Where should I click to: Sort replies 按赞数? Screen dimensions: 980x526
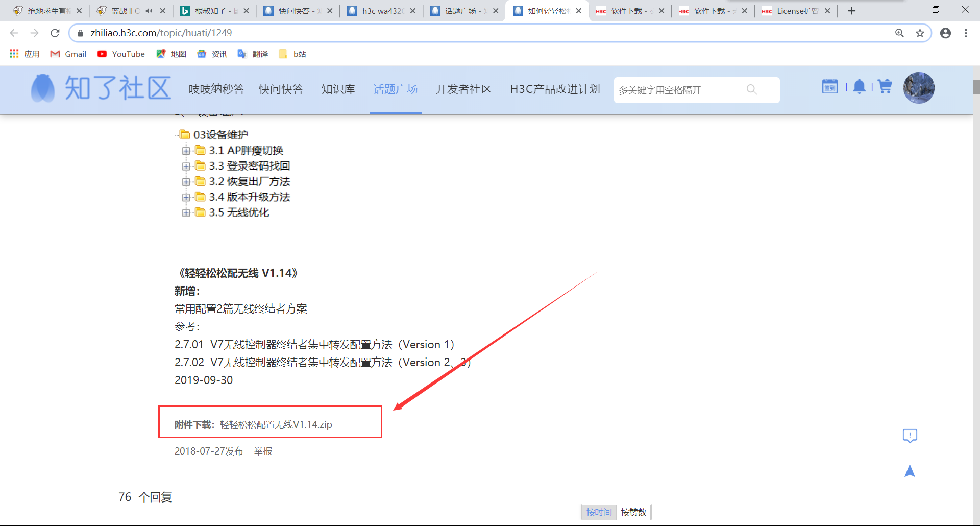point(633,512)
